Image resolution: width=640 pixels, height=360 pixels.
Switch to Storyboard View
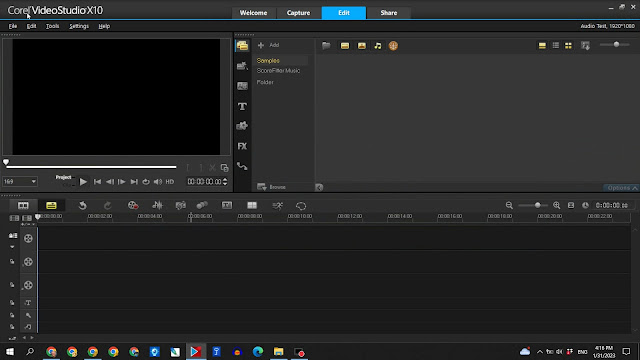pos(23,205)
